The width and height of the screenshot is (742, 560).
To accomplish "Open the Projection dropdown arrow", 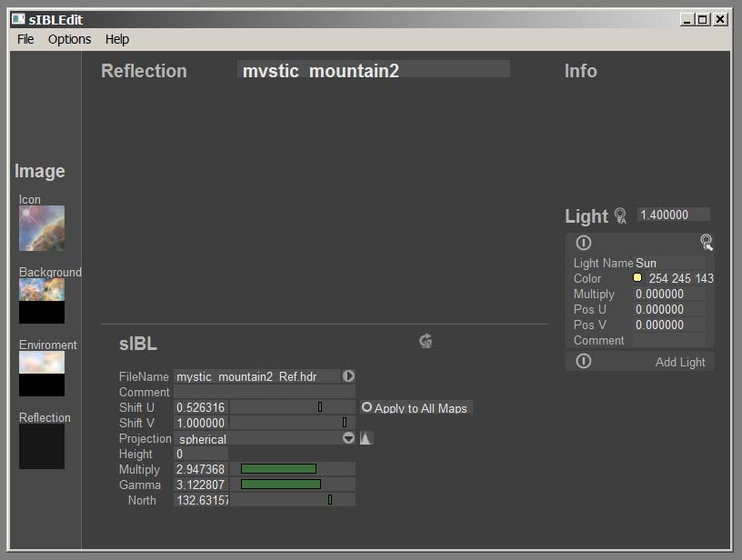I will point(349,438).
